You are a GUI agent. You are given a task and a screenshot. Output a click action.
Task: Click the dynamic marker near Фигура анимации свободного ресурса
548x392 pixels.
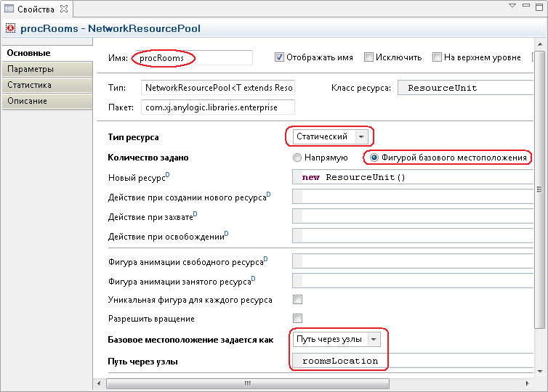[x=265, y=258]
